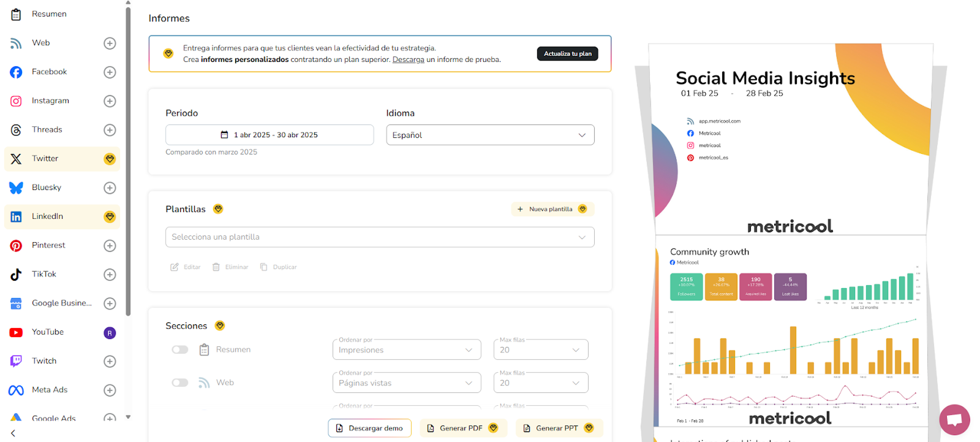Connect Facebook using its plus icon
This screenshot has width=980, height=442.
tap(110, 72)
